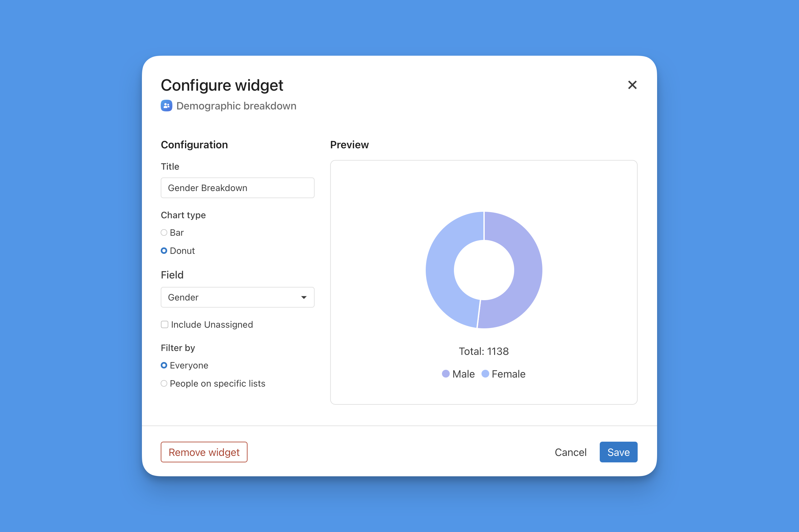Click Cancel to discard changes
This screenshot has height=532, width=799.
point(570,452)
